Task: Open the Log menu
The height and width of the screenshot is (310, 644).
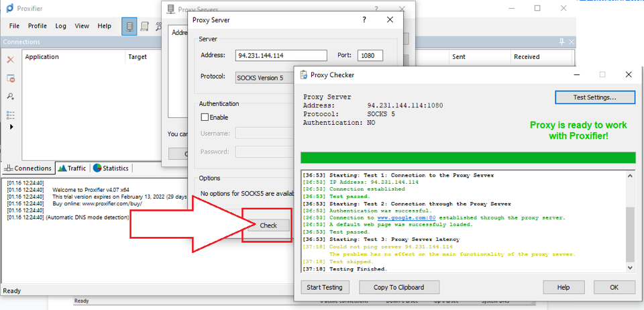Action: coord(61,26)
